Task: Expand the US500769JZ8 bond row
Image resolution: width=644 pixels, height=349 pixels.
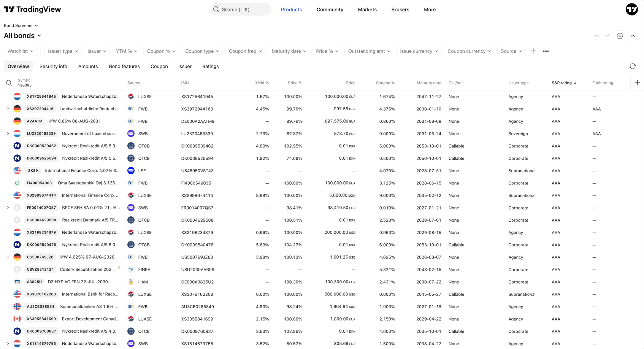Action: [x=8, y=257]
